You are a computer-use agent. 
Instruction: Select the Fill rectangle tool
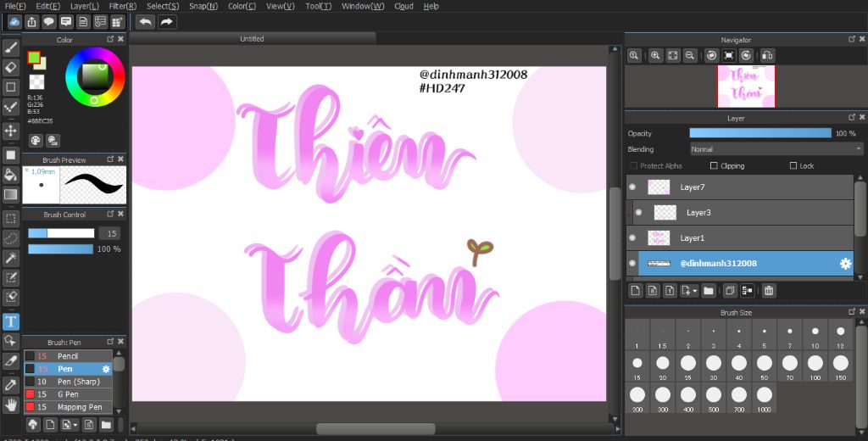click(x=10, y=155)
